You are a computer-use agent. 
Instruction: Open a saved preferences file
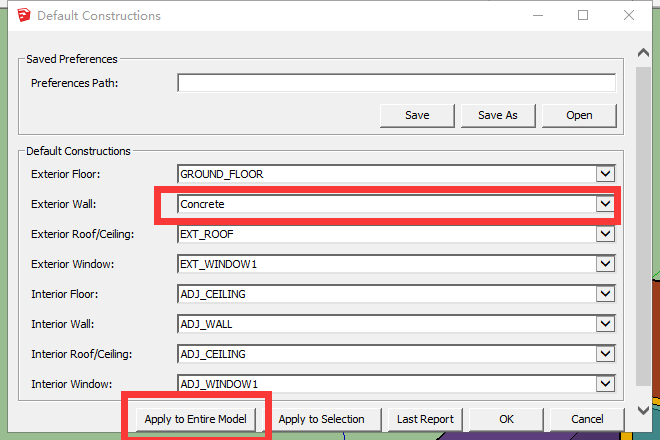pyautogui.click(x=579, y=115)
